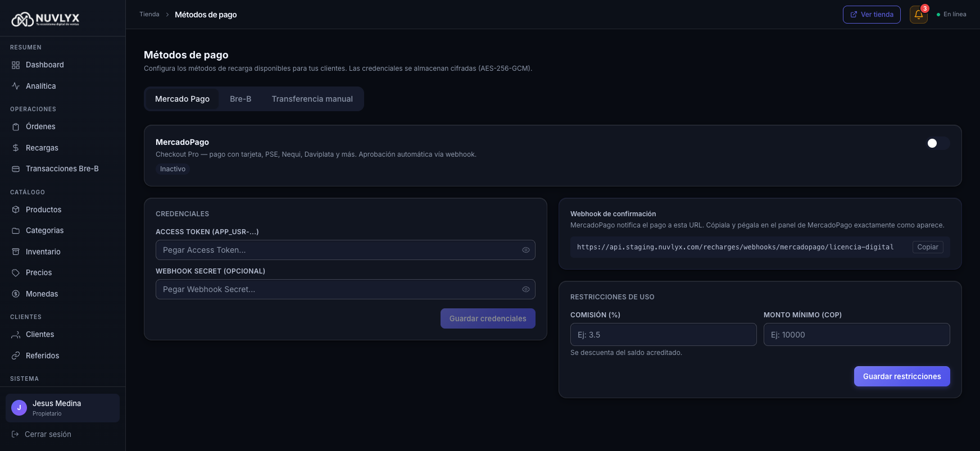The width and height of the screenshot is (980, 451).
Task: Switch to the Bre-B tab
Action: click(241, 99)
